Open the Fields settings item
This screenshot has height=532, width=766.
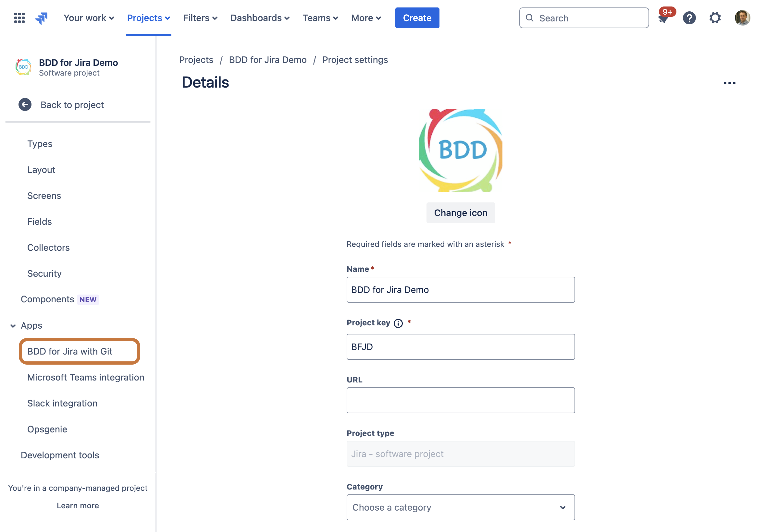(x=39, y=222)
